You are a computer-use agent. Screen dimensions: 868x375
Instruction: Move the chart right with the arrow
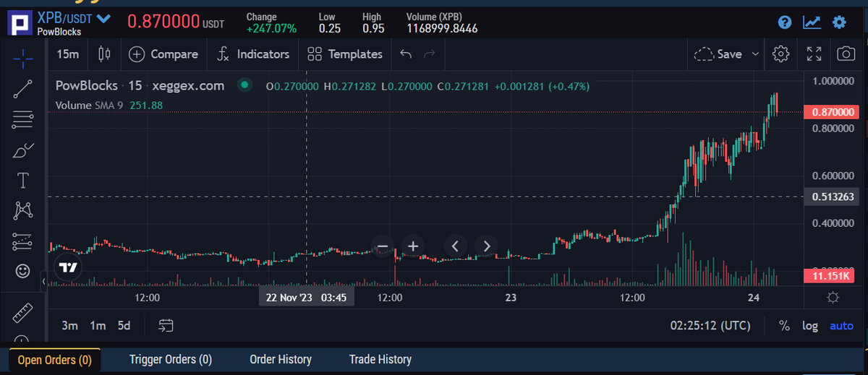(x=486, y=246)
